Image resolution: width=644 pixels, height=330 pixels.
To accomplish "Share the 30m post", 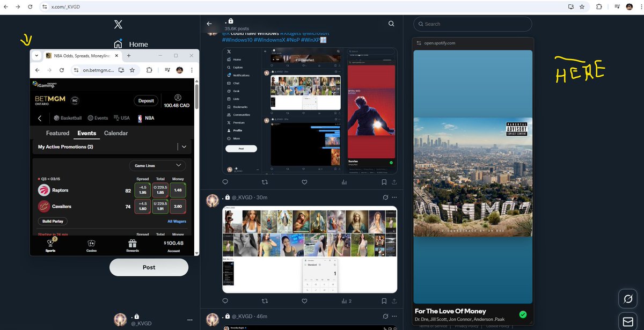I will 394,301.
